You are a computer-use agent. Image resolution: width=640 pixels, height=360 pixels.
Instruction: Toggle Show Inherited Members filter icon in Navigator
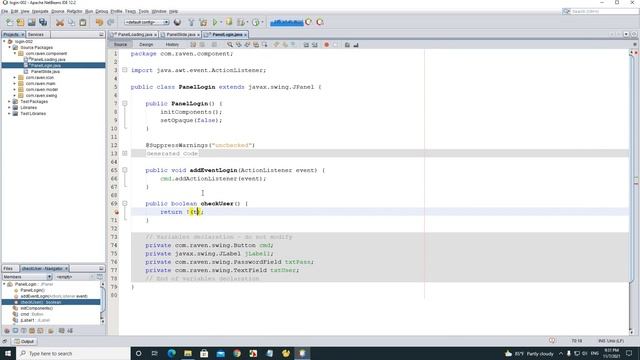point(7,331)
